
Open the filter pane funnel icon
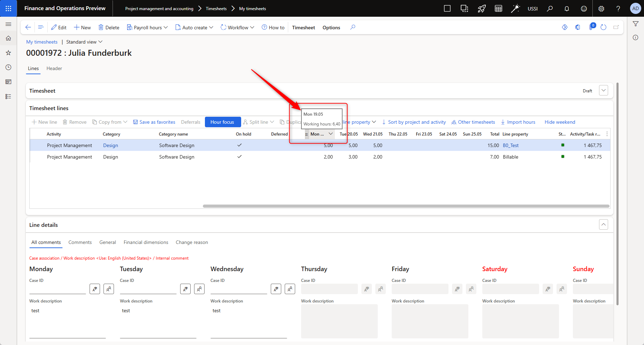click(x=636, y=24)
